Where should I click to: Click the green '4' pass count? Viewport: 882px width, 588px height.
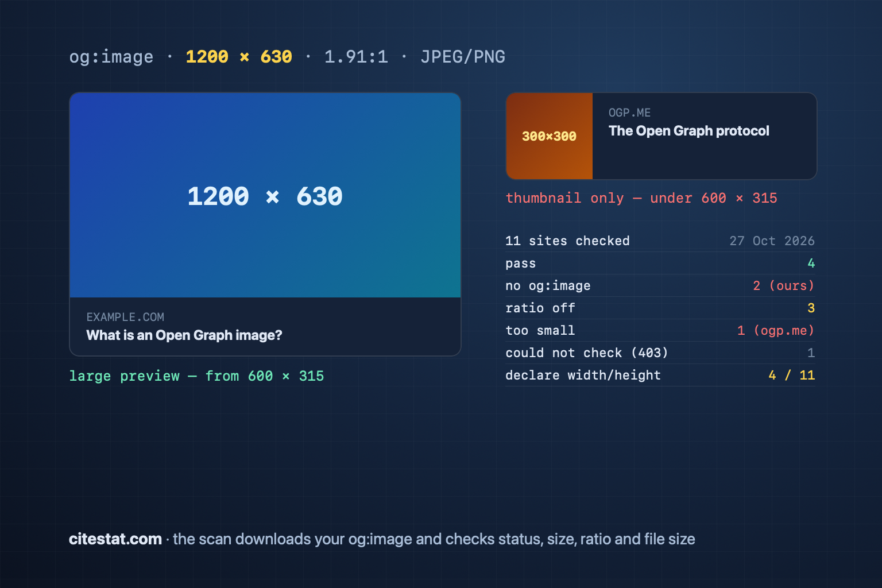tap(811, 264)
